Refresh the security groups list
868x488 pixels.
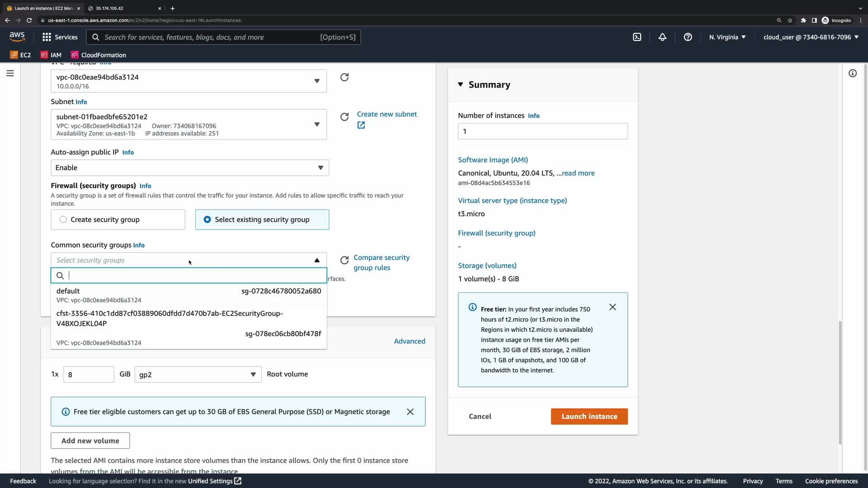[x=344, y=260]
